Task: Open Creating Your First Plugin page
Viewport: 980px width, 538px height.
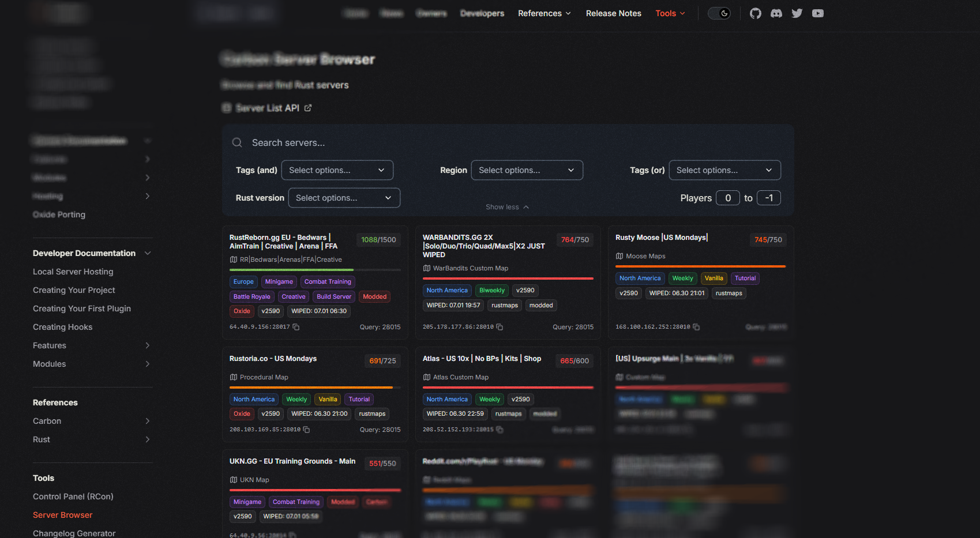Action: (x=82, y=308)
